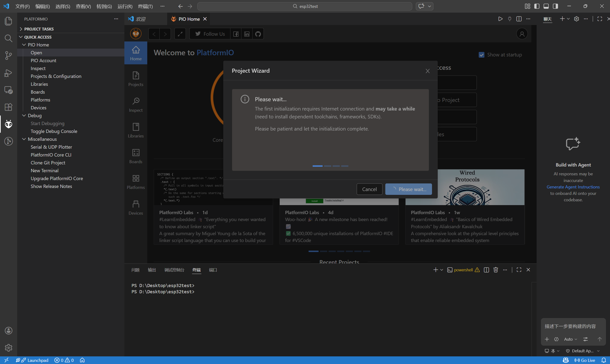Split the editor to the right
Screen dimensions: 610x364
[519, 19]
